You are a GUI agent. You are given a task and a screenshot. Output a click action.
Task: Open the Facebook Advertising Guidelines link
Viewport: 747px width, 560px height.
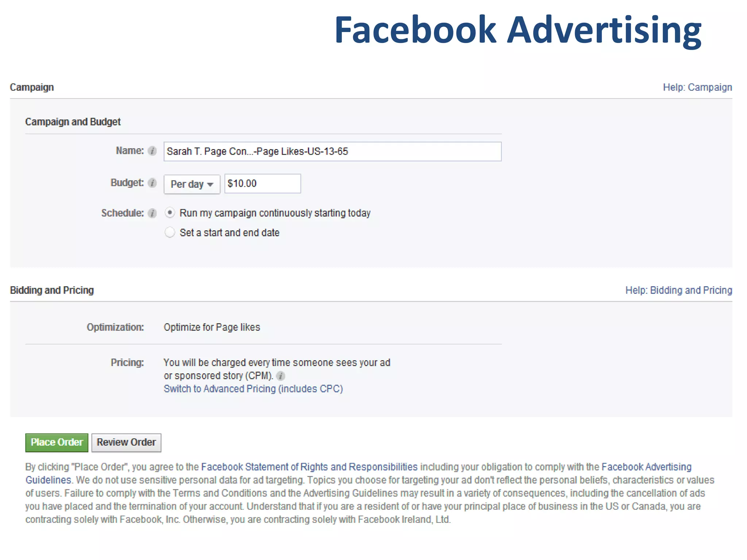(646, 467)
